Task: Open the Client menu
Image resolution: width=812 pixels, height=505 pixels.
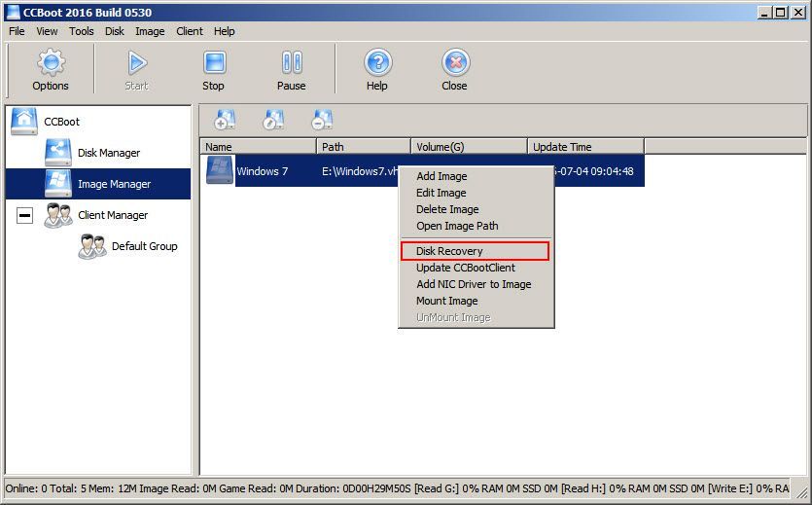Action: [190, 31]
